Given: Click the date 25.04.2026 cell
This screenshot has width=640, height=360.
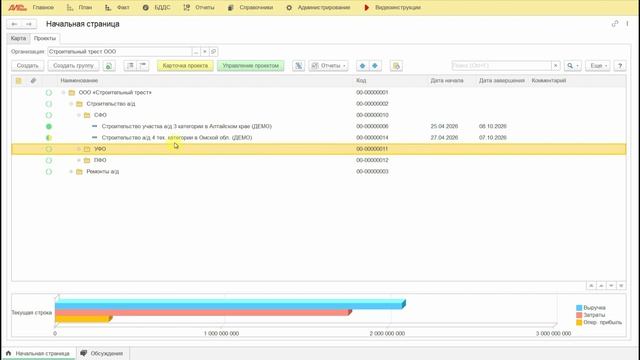Looking at the screenshot, I should point(444,127).
